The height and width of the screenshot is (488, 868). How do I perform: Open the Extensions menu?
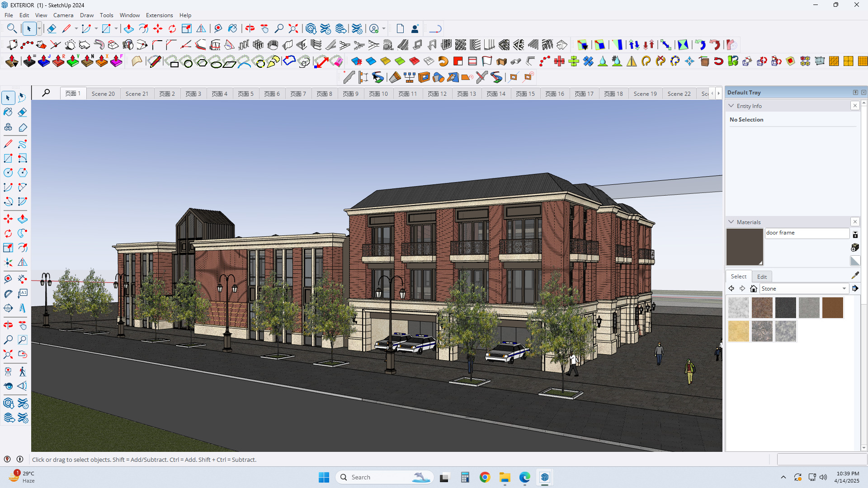[x=159, y=15]
